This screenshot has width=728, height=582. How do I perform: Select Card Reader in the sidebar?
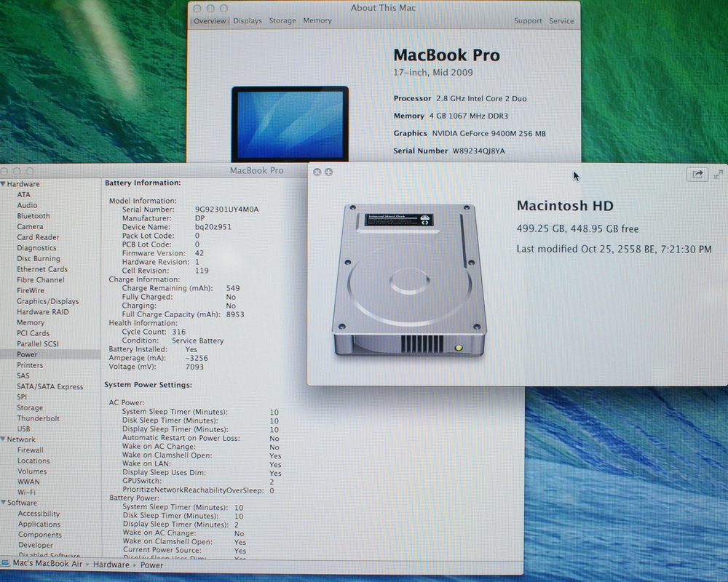tap(38, 237)
